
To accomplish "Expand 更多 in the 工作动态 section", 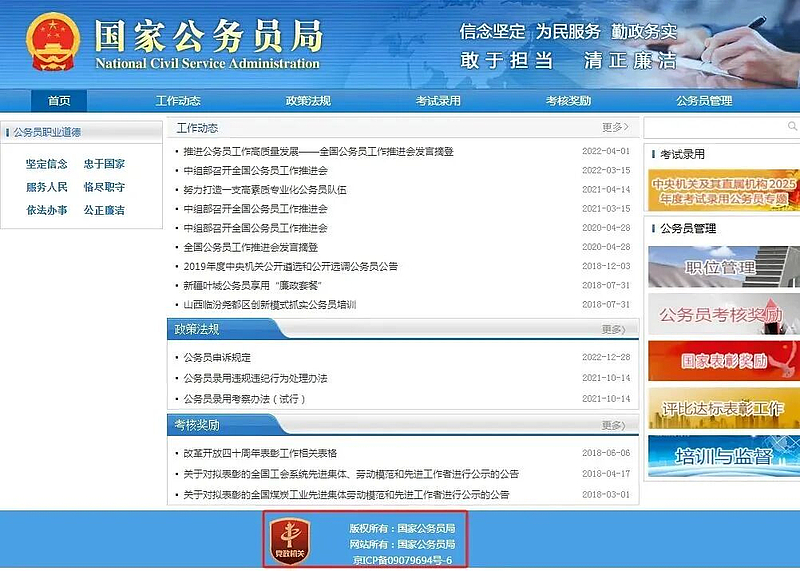I will click(x=615, y=128).
